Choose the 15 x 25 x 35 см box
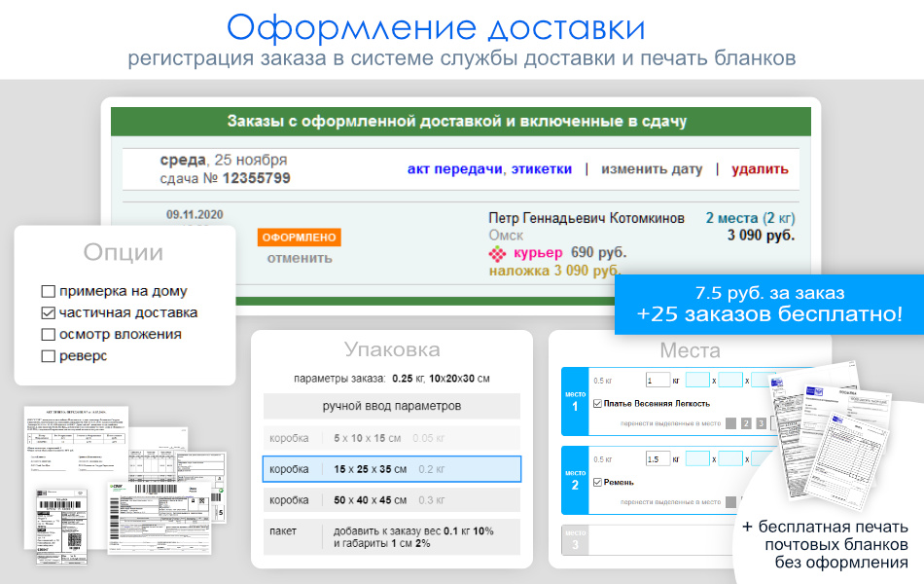The height and width of the screenshot is (584, 924). point(392,469)
